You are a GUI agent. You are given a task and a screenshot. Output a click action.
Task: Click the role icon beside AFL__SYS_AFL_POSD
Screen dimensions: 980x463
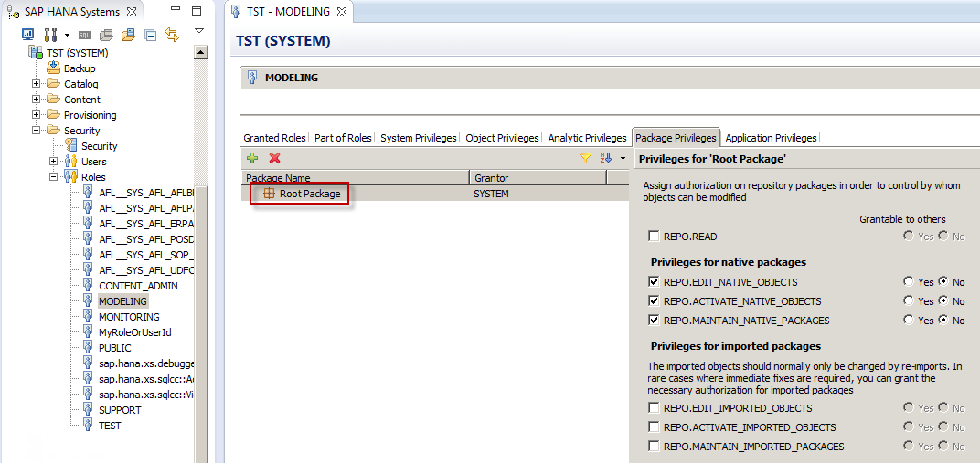tap(88, 239)
